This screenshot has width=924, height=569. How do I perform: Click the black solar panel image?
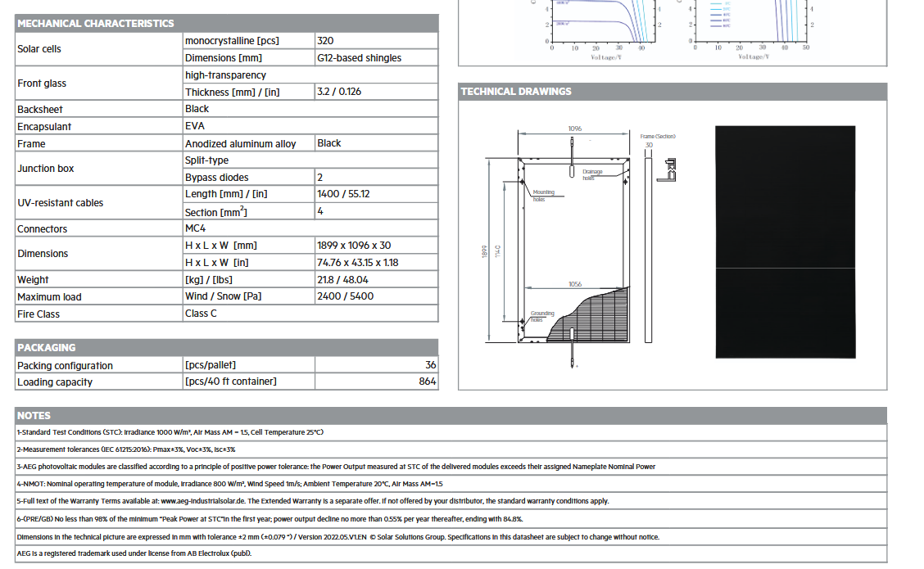[x=785, y=242]
